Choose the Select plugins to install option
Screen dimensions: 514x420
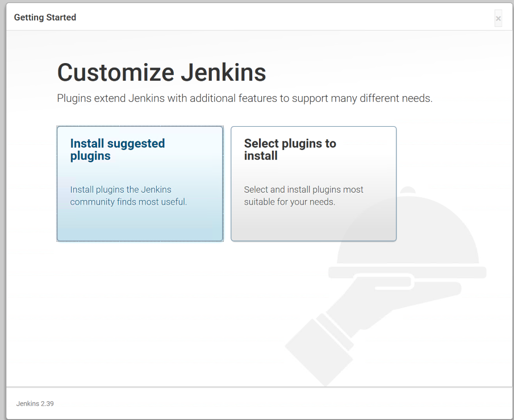coord(314,183)
